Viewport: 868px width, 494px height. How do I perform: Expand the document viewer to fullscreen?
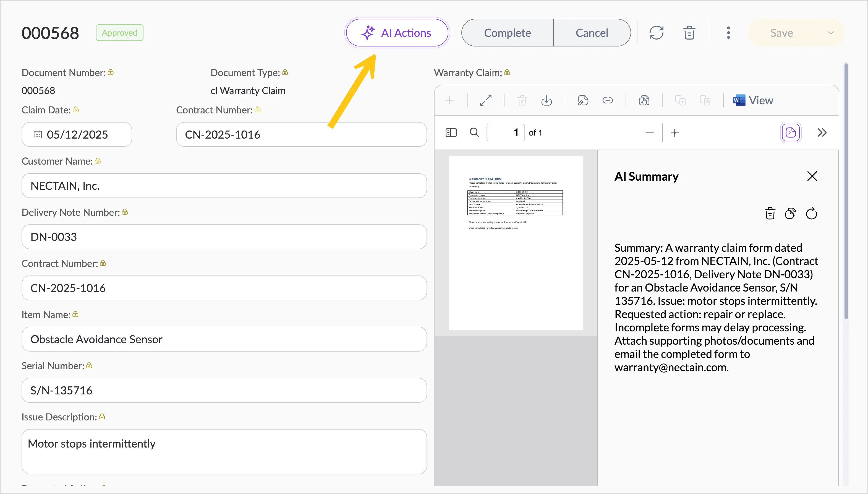click(x=485, y=100)
